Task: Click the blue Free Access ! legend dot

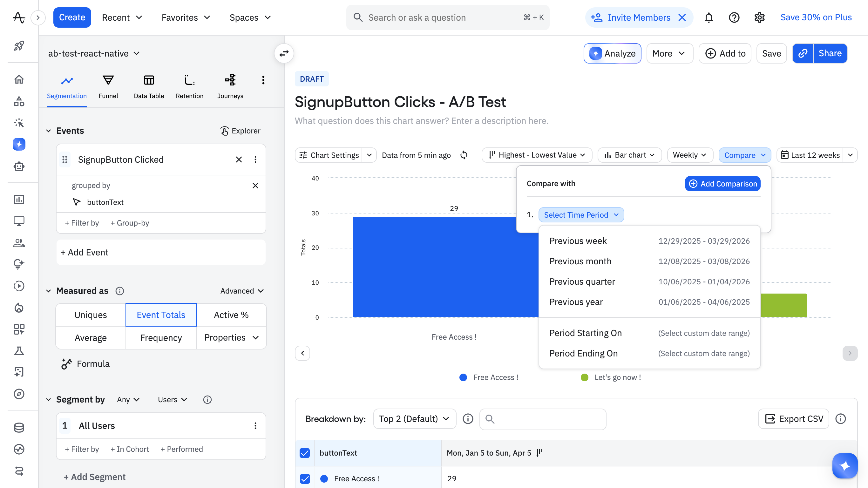Action: [463, 377]
